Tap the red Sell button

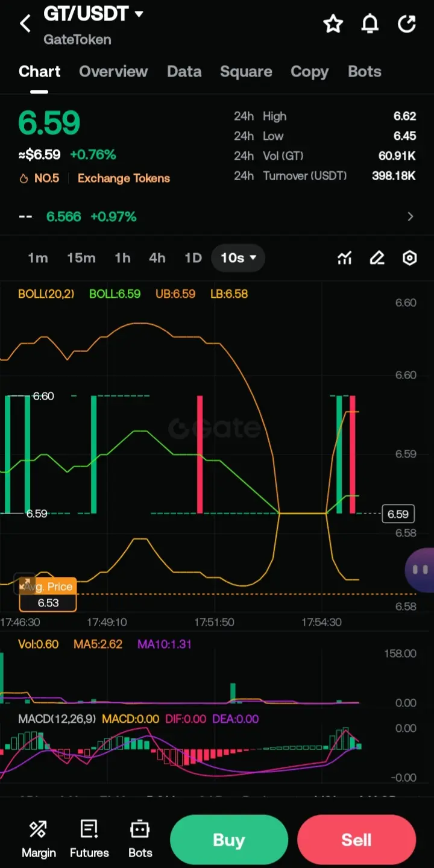click(x=356, y=840)
